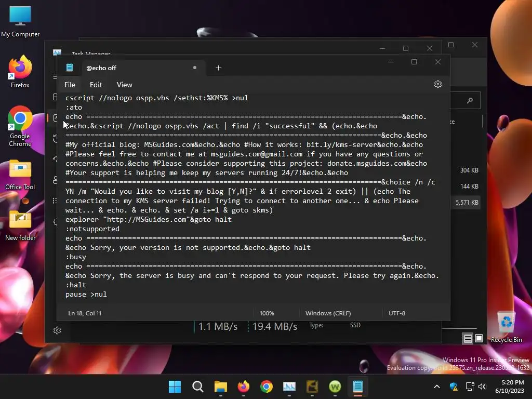The height and width of the screenshot is (399, 532).
Task: Open taskbar Search
Action: point(198,387)
